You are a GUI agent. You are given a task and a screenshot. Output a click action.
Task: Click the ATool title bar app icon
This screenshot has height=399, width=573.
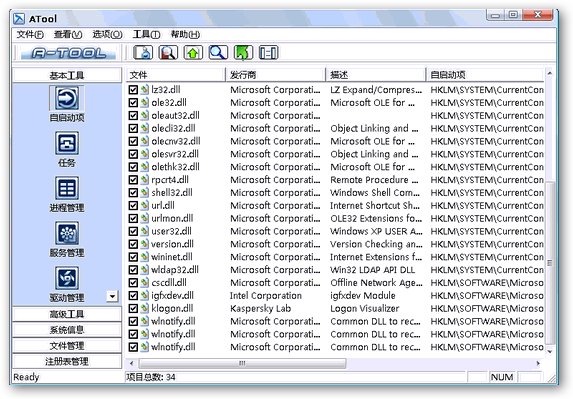(x=19, y=19)
